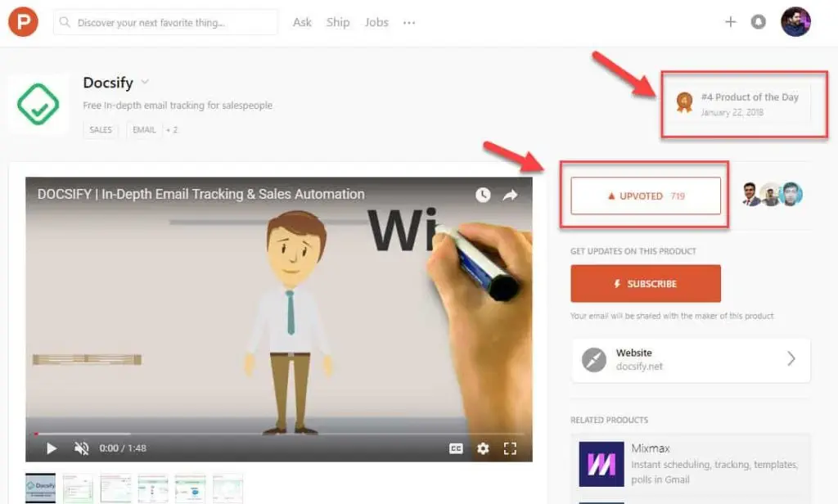Click the video progress bar

click(x=278, y=434)
